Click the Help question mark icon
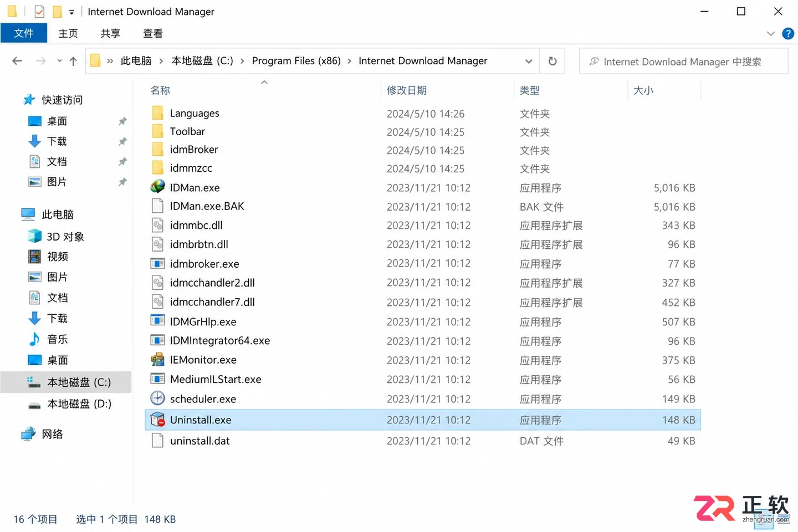This screenshot has width=798, height=532. (x=787, y=34)
